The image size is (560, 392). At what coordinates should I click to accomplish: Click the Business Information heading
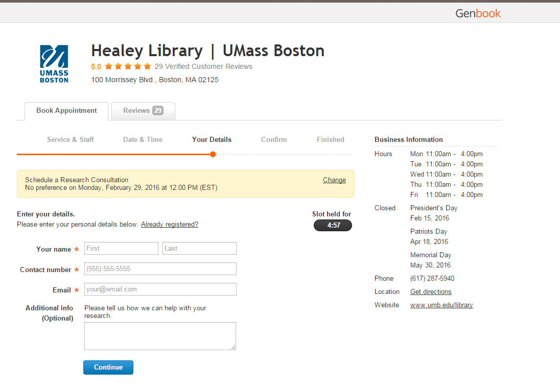click(409, 139)
